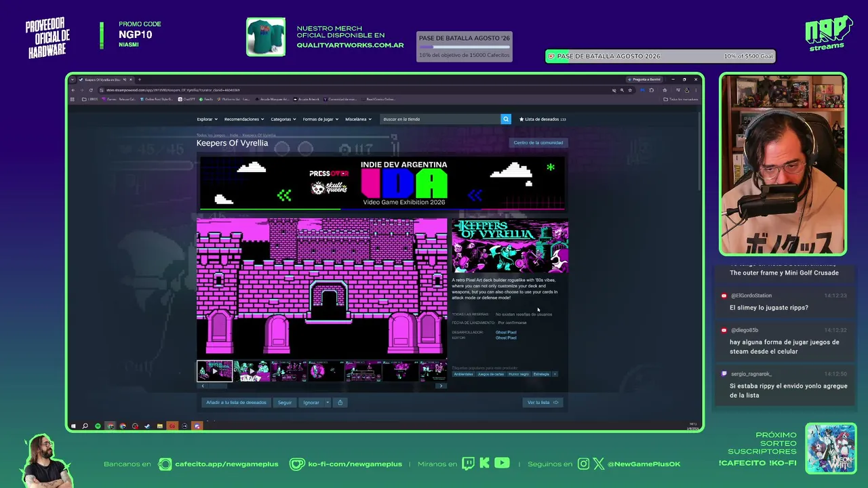
Task: Open Instagram icon in stream footer
Action: pyautogui.click(x=584, y=464)
